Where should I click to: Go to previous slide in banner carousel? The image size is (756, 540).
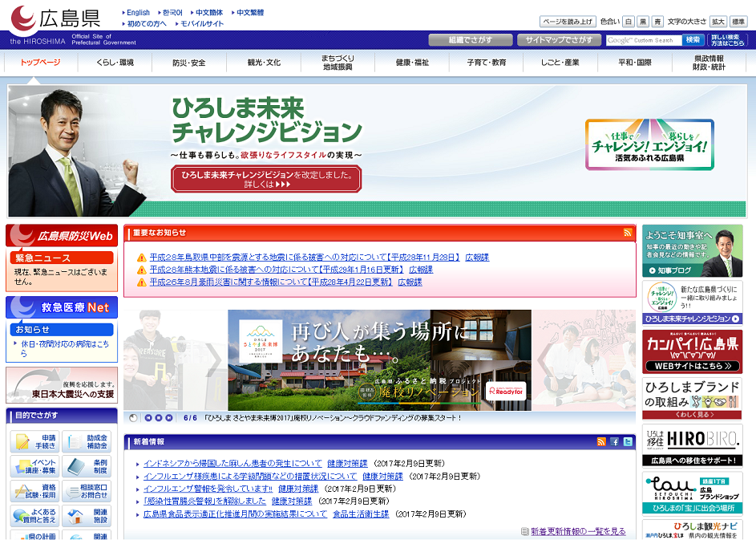(x=148, y=418)
